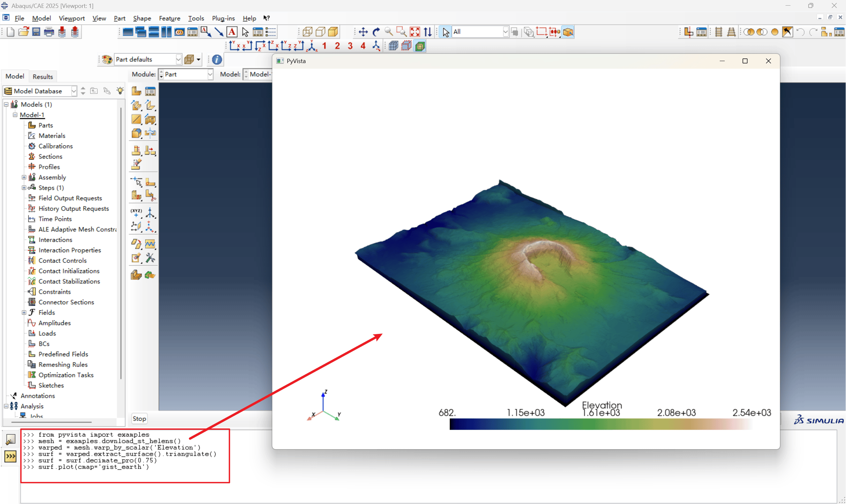Apply saved custom view number 3
The image size is (846, 504).
coord(350,46)
